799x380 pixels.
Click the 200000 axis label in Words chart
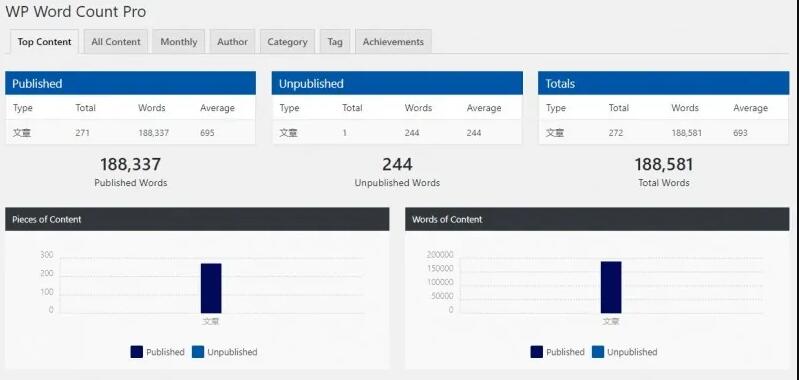440,255
